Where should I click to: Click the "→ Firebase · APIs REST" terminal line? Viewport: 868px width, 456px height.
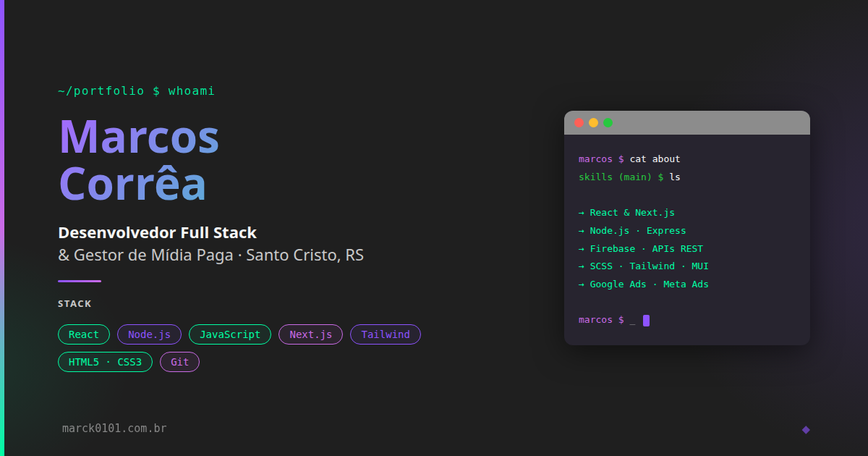tap(641, 249)
